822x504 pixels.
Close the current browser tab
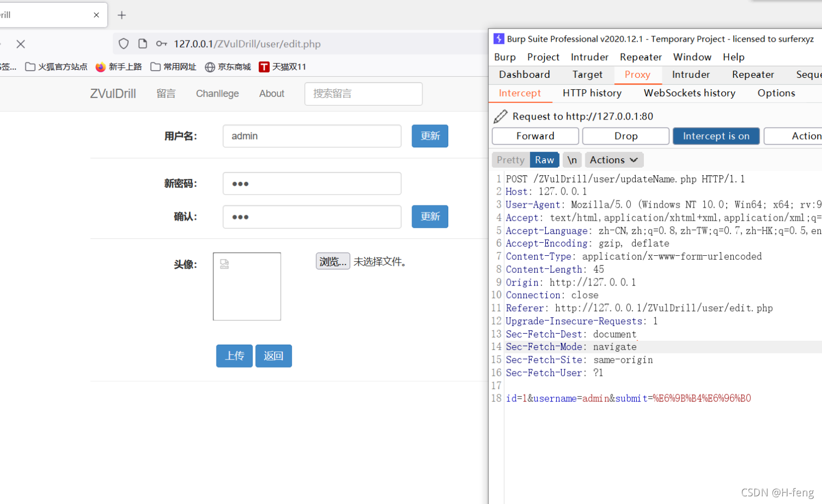96,15
